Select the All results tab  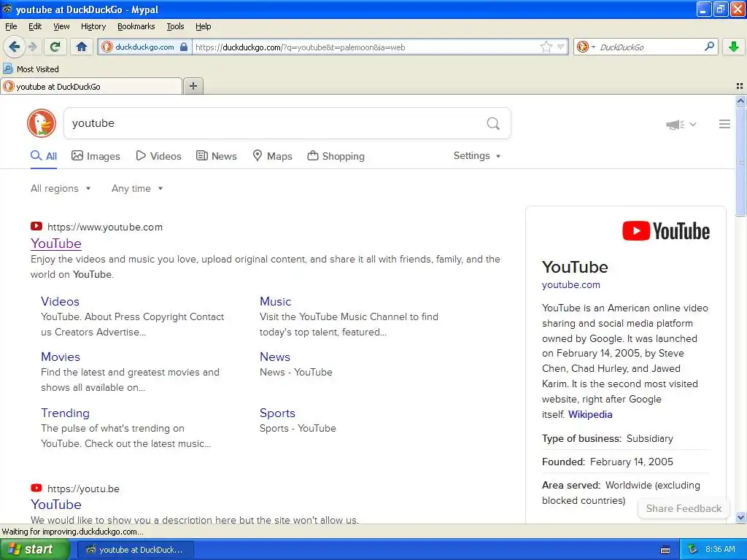click(44, 156)
